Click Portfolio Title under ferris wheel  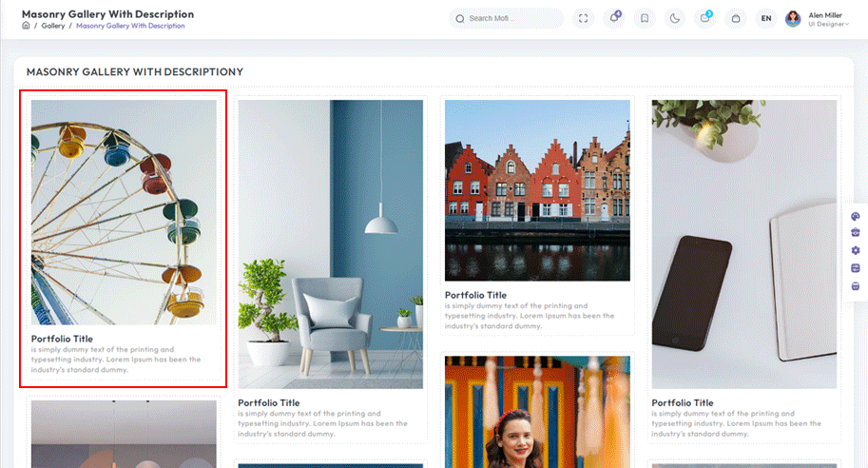(62, 339)
